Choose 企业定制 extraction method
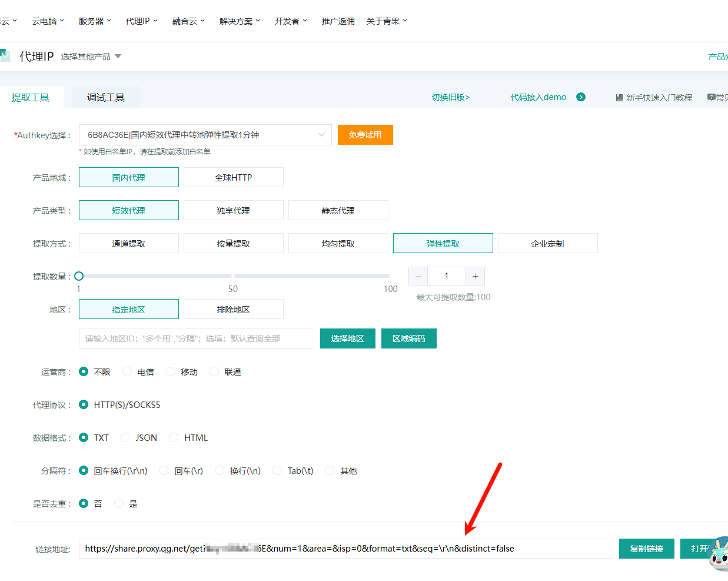 (x=548, y=243)
